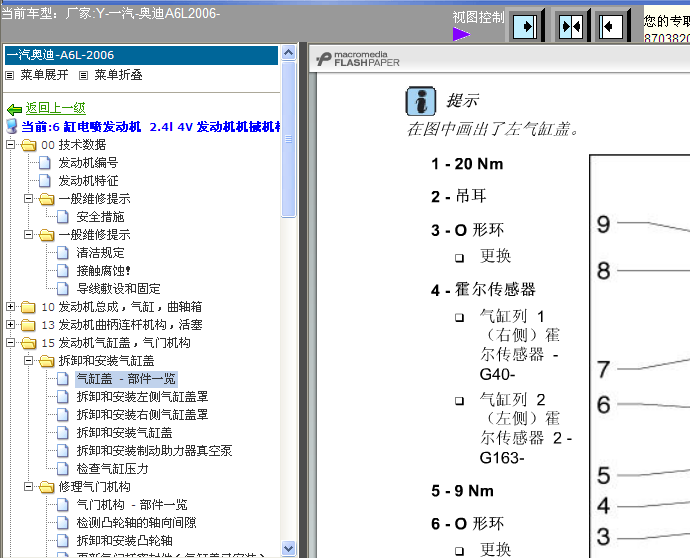690x558 pixels.
Task: Collapse the first 一般维修提示 folder
Action: coord(29,198)
